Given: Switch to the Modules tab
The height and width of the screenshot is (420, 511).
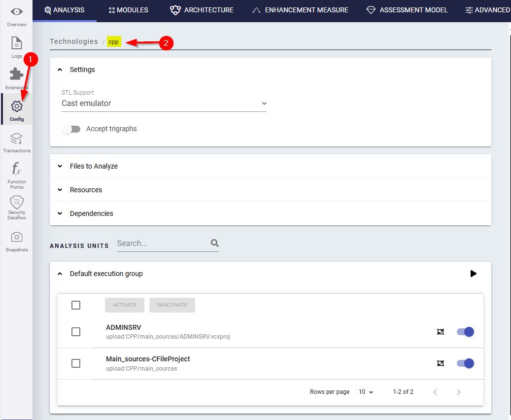Looking at the screenshot, I should [x=128, y=10].
